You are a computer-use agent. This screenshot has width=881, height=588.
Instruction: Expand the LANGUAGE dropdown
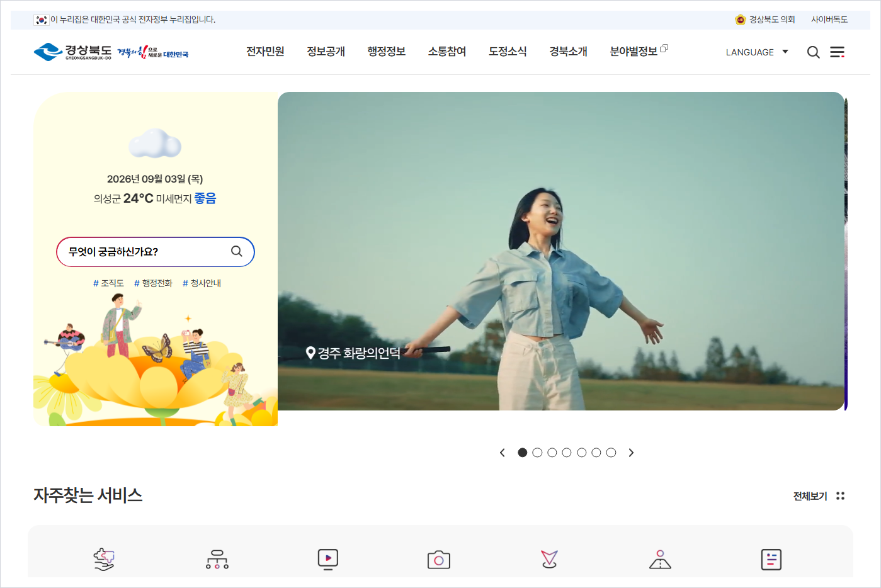pos(757,52)
